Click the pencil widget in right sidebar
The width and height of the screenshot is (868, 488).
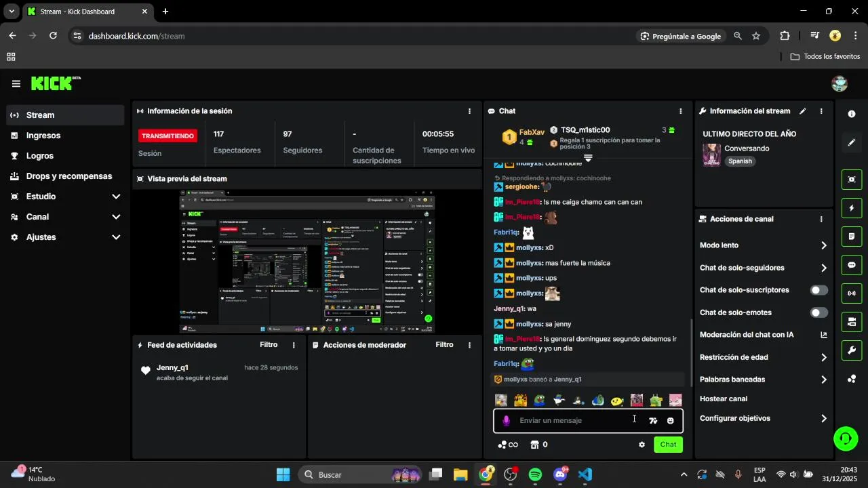[x=852, y=142]
